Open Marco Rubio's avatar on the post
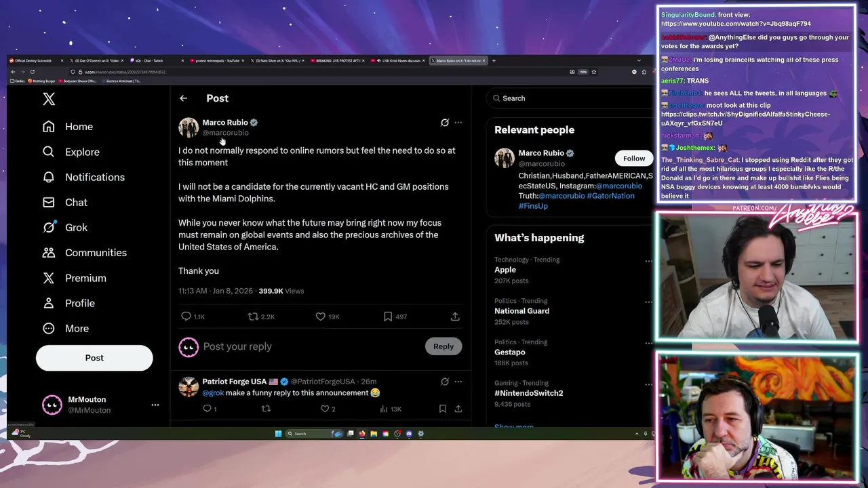 pos(189,127)
